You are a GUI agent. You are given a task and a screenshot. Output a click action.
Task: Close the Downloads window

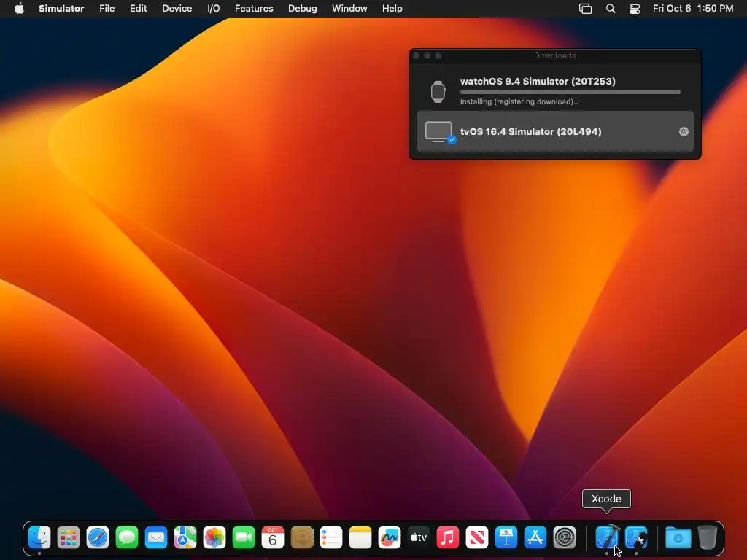click(416, 55)
